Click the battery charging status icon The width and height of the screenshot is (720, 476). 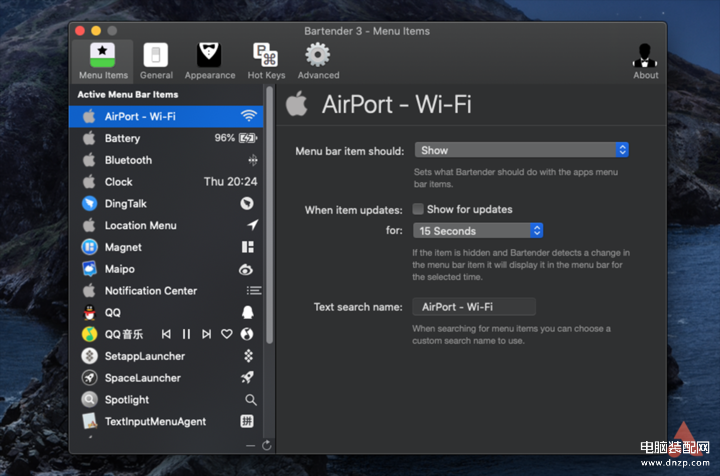point(248,138)
